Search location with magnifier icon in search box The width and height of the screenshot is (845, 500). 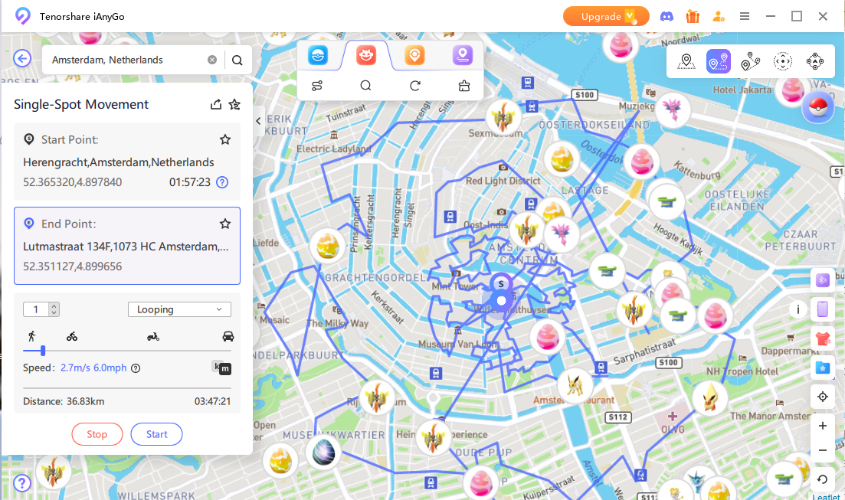pyautogui.click(x=237, y=60)
